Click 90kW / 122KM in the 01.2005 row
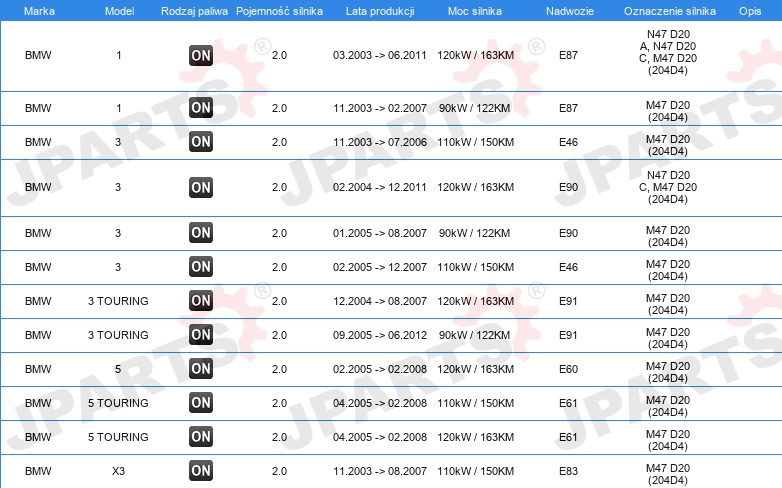This screenshot has width=782, height=488. [474, 233]
